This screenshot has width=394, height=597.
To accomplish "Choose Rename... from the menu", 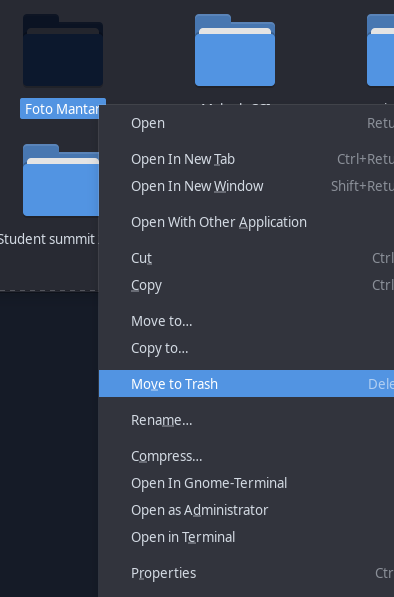I will coord(246,420).
